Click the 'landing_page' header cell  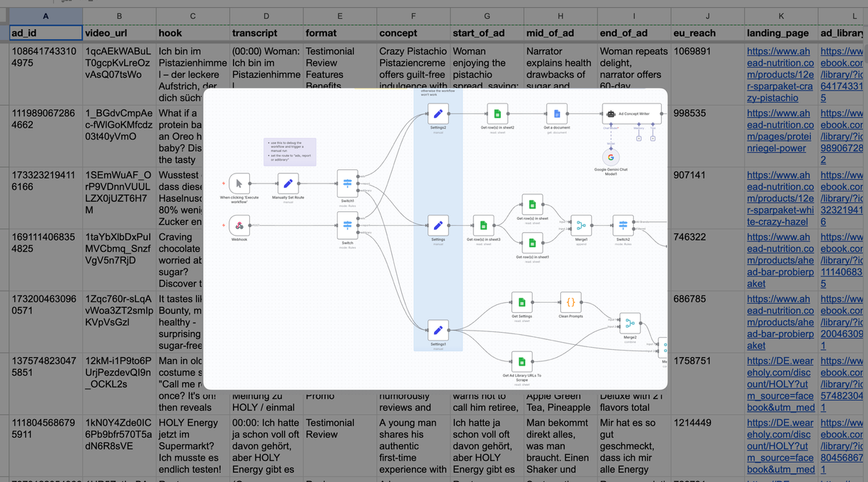[781, 33]
